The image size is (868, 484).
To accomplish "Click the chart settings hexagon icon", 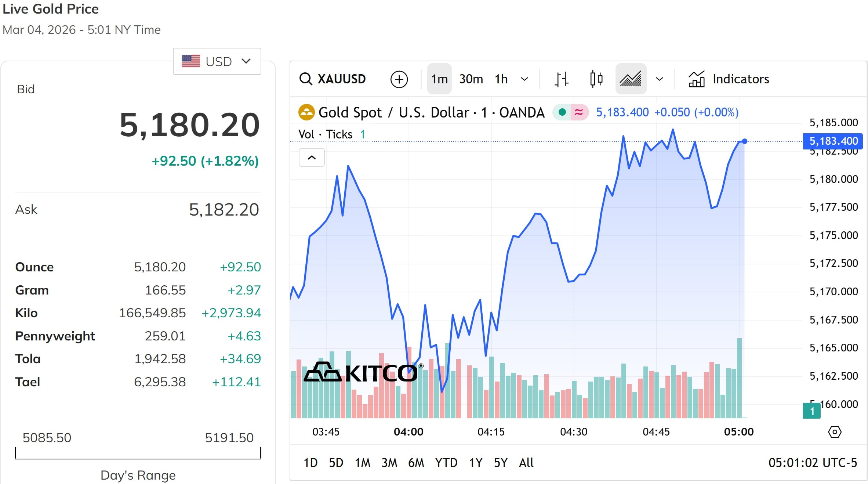I will pyautogui.click(x=835, y=432).
